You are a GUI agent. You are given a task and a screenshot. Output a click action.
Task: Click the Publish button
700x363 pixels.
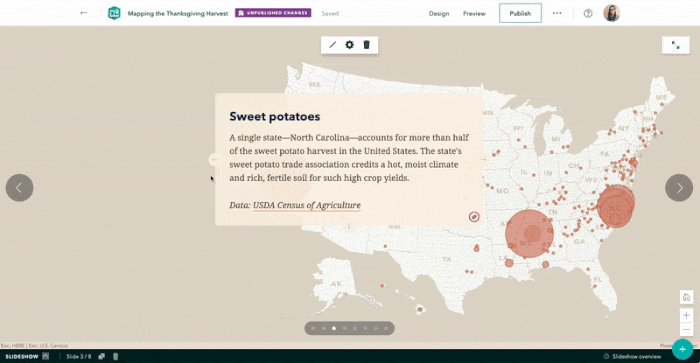coord(520,13)
